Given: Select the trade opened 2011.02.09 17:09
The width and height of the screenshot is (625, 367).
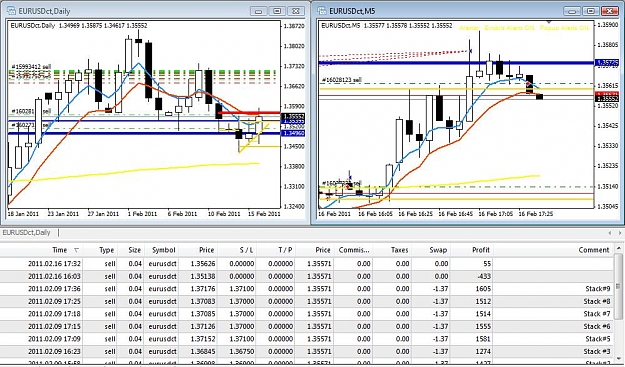Looking at the screenshot, I should pyautogui.click(x=307, y=339).
